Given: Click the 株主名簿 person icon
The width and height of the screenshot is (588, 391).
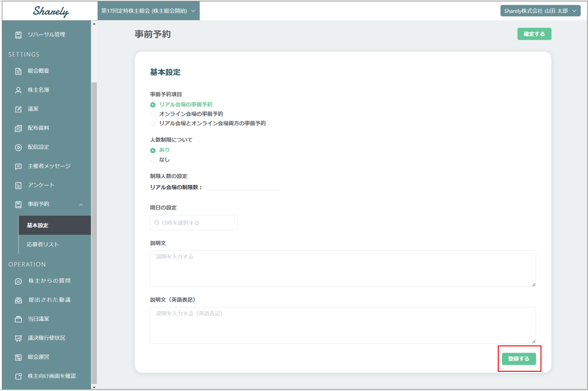Looking at the screenshot, I should click(18, 90).
